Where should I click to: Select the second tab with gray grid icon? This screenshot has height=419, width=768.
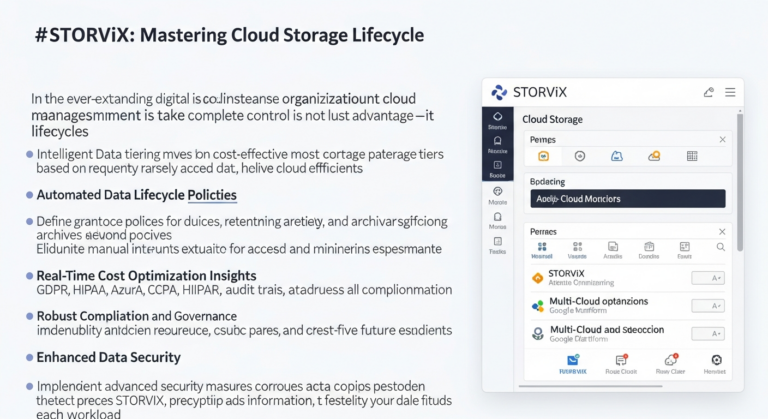point(577,250)
